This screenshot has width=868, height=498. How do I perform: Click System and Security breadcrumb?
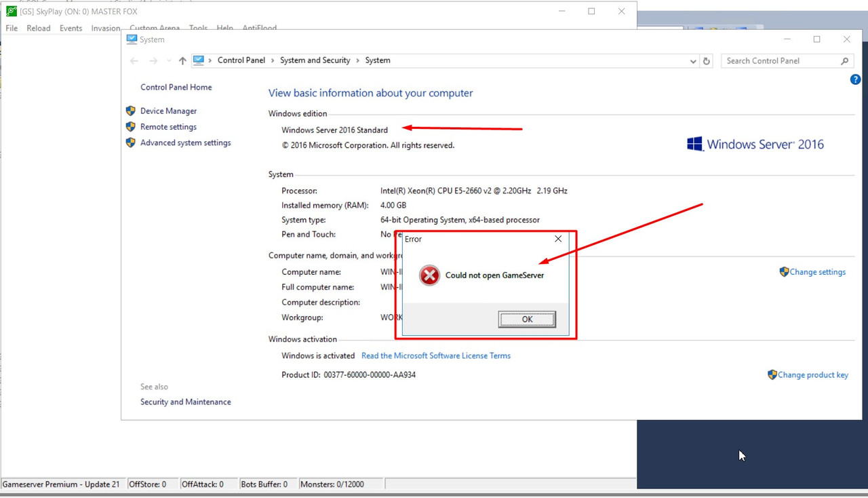tap(315, 60)
